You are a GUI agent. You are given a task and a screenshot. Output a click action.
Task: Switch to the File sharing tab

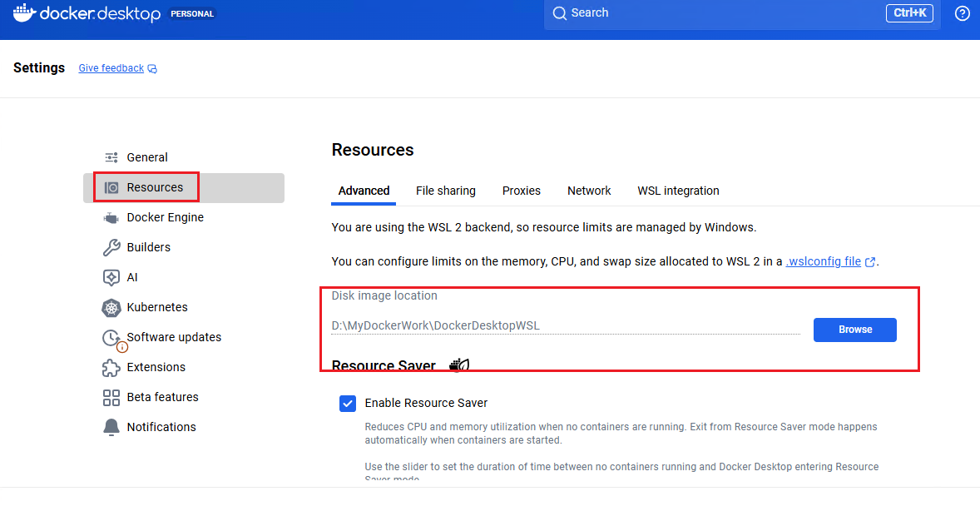(446, 191)
